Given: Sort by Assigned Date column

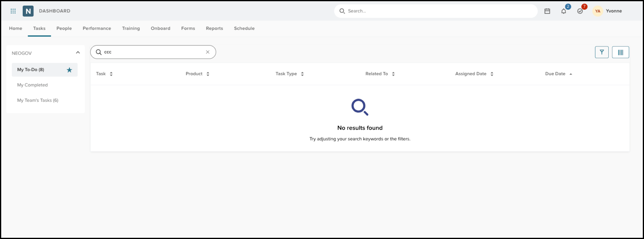Looking at the screenshot, I should pyautogui.click(x=474, y=74).
